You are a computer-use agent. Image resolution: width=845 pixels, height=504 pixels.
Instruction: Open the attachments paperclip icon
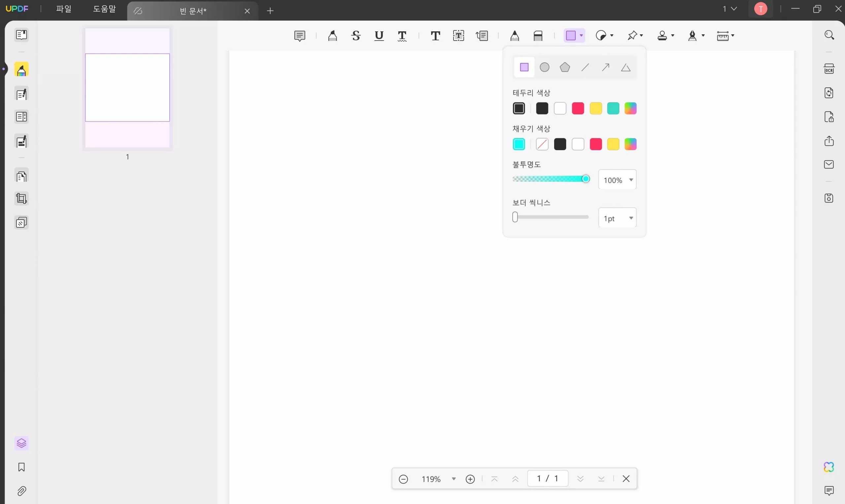(21, 491)
